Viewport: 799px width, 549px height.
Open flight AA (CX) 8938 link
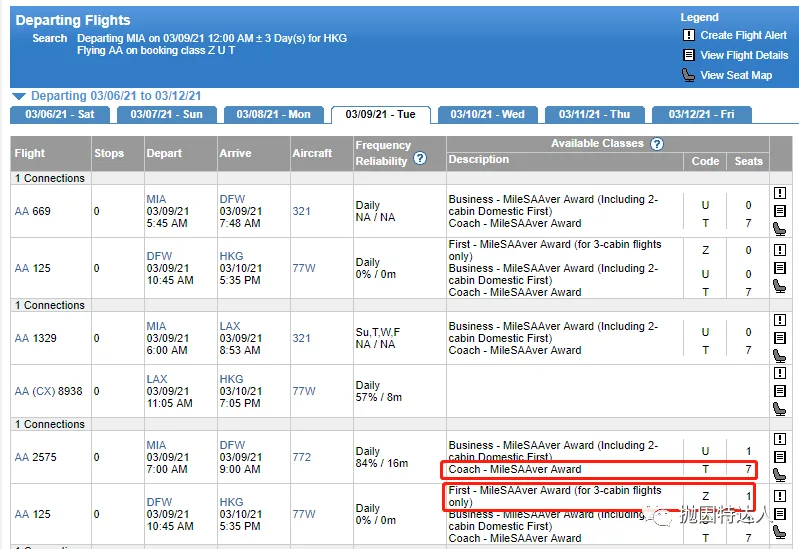pyautogui.click(x=48, y=391)
